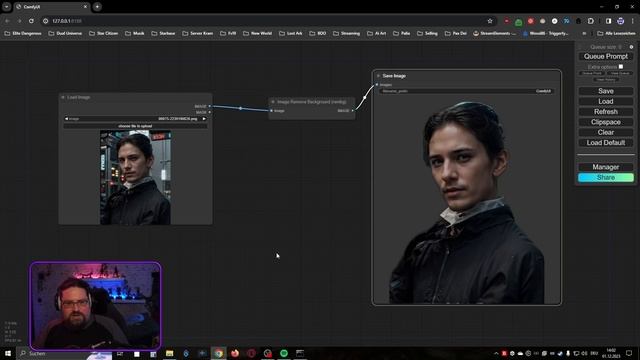Screen dimensions: 640x360
Task: Open AI Art bookmark folder
Action: coord(376,33)
